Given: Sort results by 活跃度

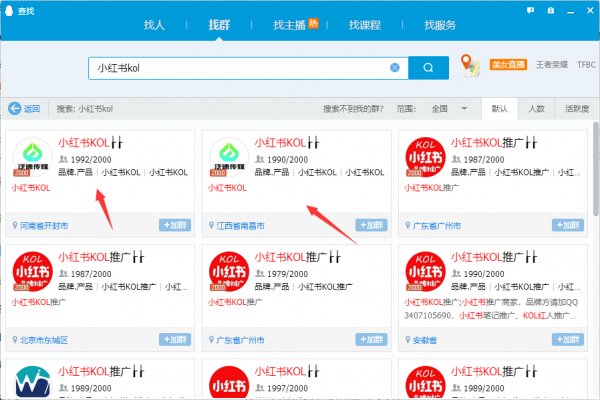Looking at the screenshot, I should (577, 109).
